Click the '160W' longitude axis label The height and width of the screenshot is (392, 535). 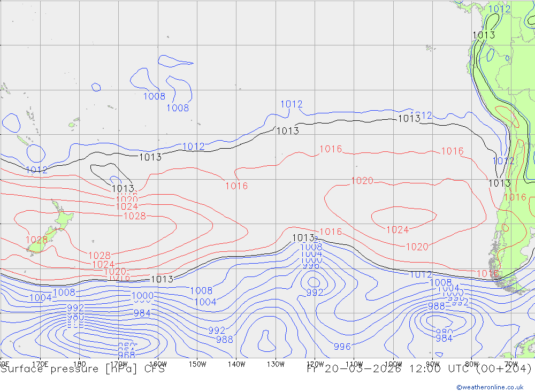(158, 364)
